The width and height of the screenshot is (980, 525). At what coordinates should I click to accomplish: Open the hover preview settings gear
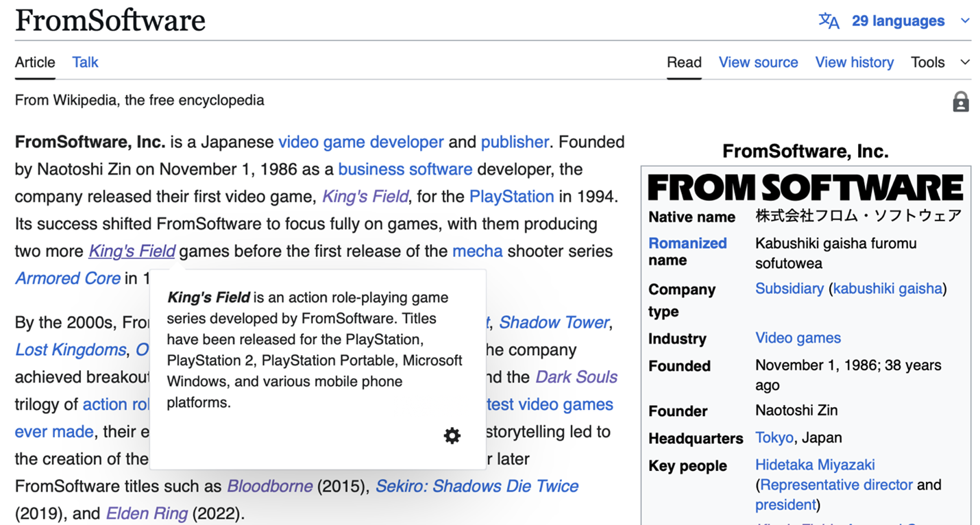(x=452, y=435)
